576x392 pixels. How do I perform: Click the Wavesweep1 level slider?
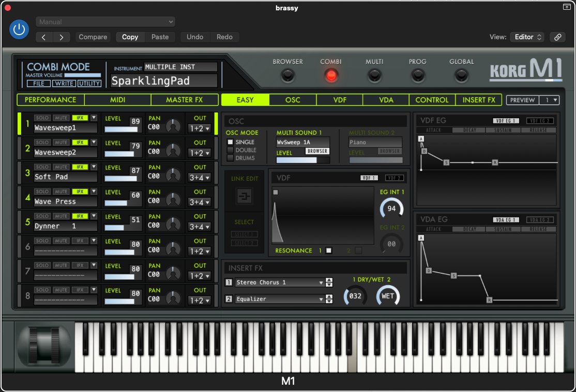tap(121, 129)
